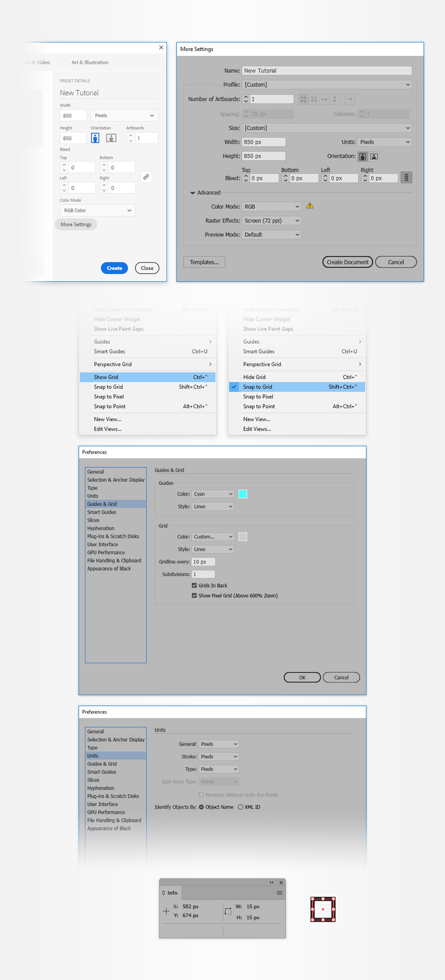Click the Gridline every input field

[204, 561]
